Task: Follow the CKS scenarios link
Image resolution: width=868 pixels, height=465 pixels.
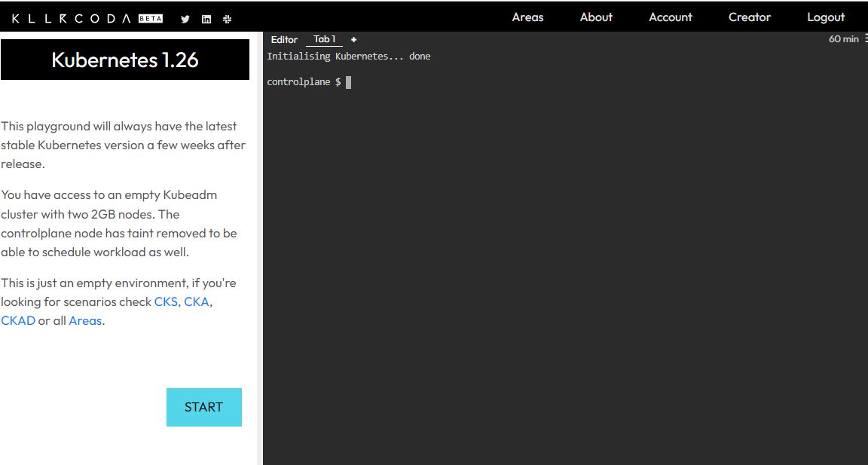Action: coord(166,301)
